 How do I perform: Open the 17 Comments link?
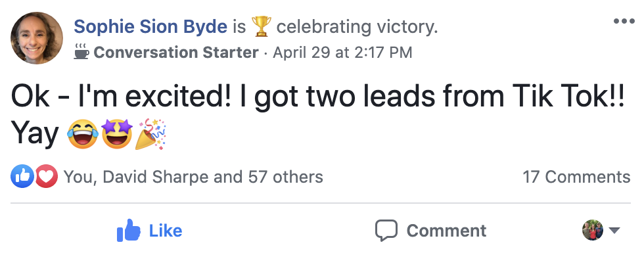[576, 177]
